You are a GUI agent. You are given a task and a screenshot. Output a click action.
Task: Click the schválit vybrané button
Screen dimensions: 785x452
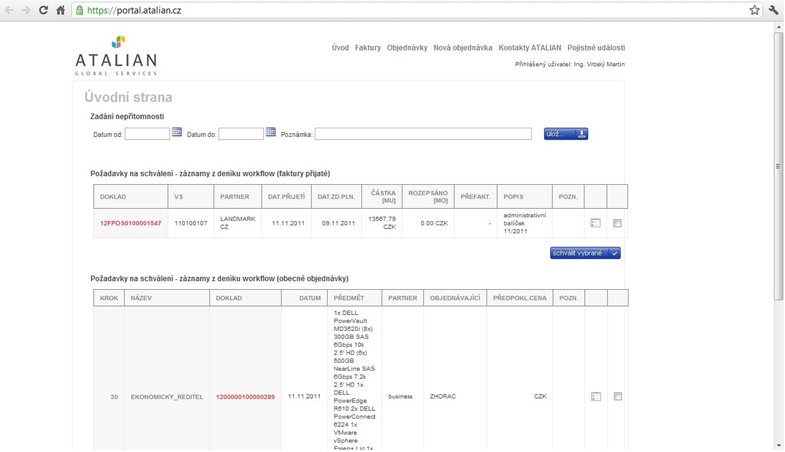[x=585, y=253]
